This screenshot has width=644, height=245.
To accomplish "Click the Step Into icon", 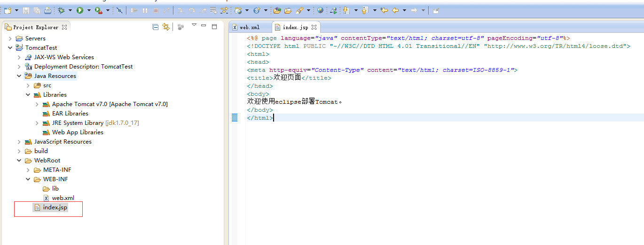I will pos(181,10).
